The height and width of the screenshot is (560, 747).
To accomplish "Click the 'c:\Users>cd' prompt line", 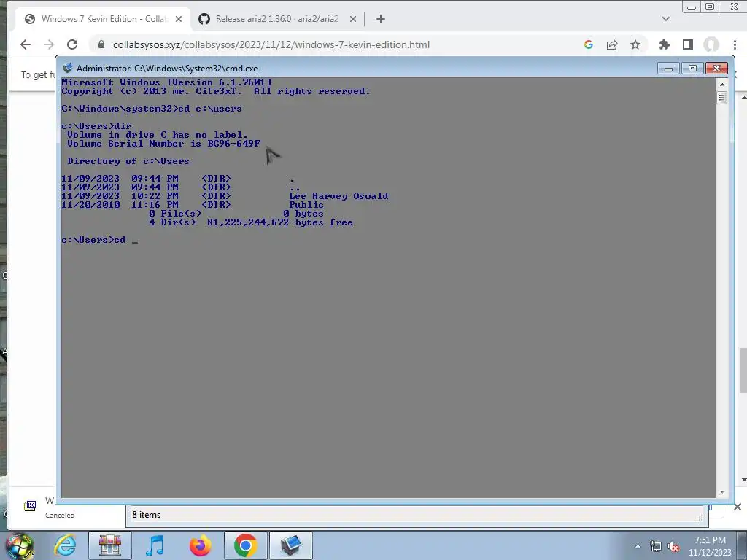I will click(x=99, y=240).
